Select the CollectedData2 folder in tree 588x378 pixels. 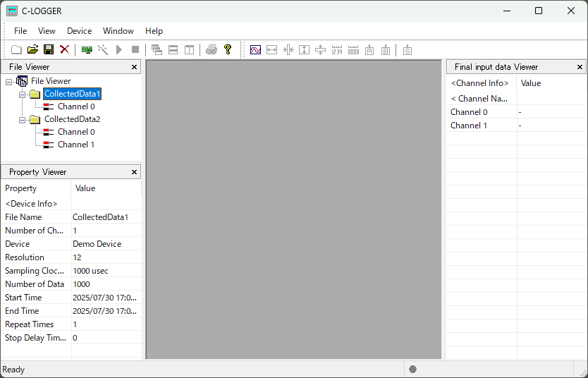point(72,119)
